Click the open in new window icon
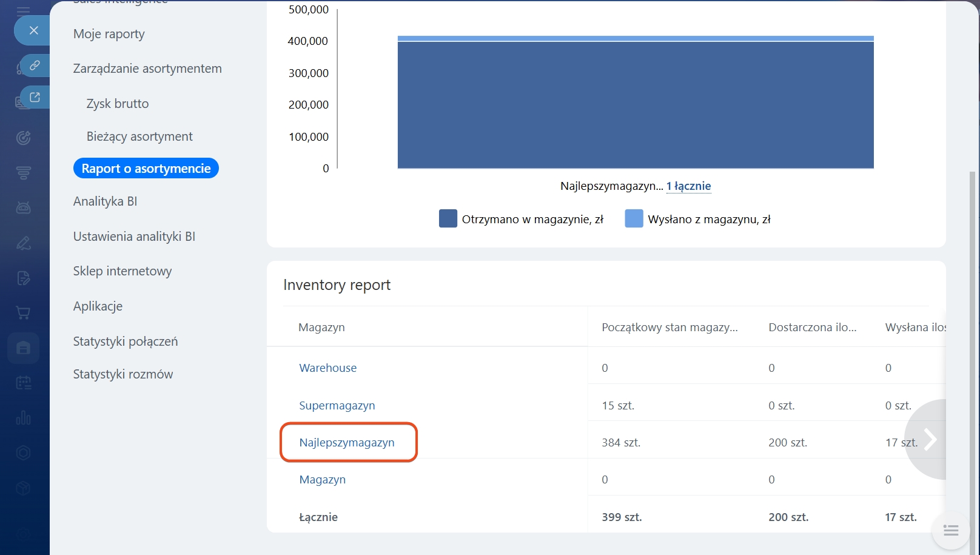This screenshot has height=555, width=980. point(35,98)
